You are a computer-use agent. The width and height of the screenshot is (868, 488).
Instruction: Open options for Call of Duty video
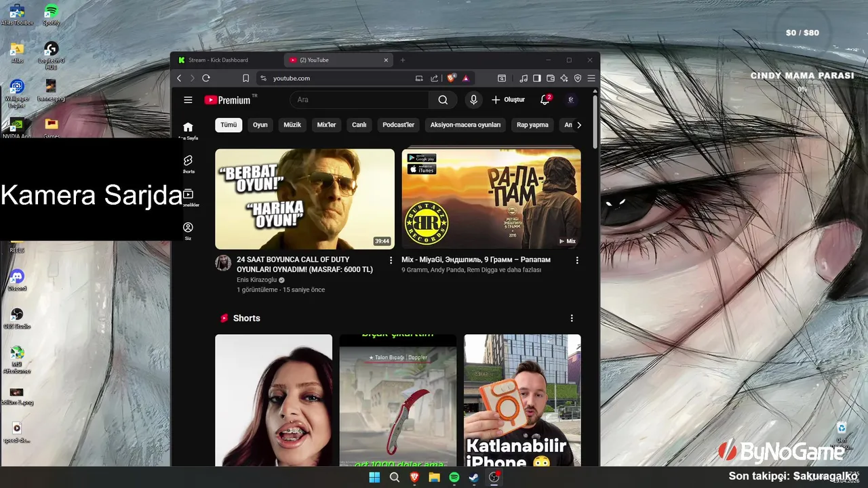(391, 260)
